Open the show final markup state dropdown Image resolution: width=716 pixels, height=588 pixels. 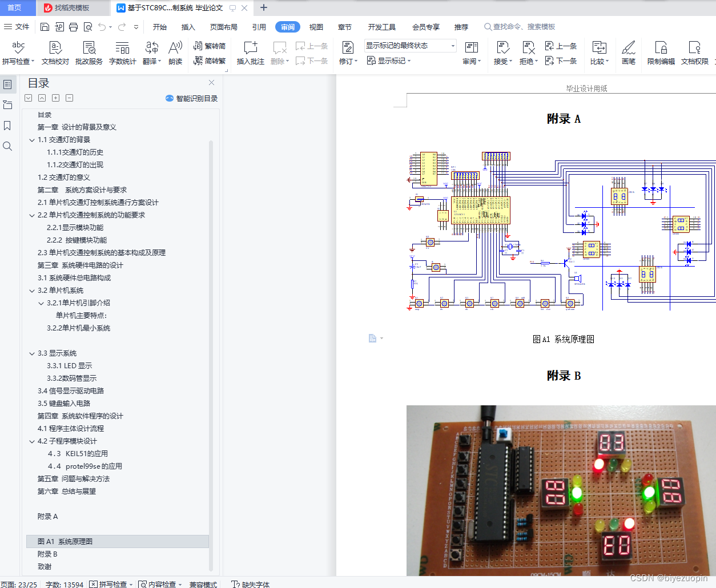(411, 46)
